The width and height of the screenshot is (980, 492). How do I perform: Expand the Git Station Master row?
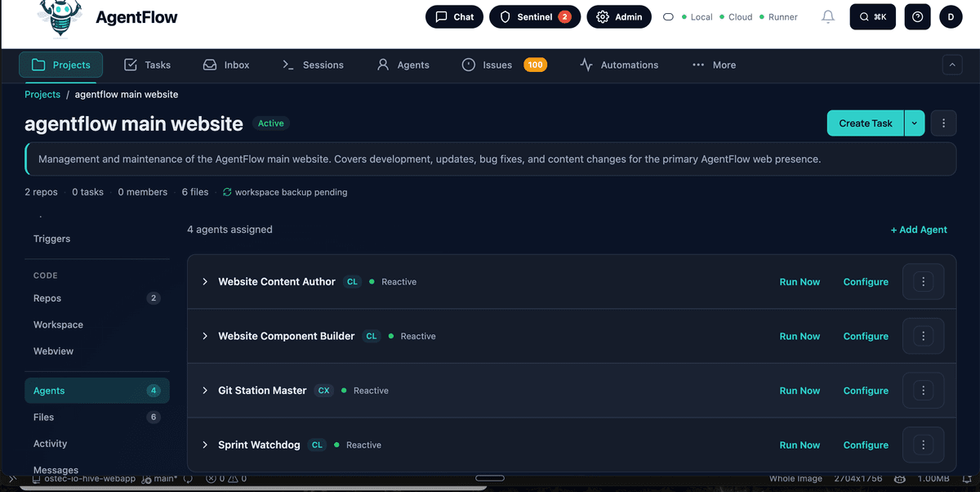click(205, 391)
